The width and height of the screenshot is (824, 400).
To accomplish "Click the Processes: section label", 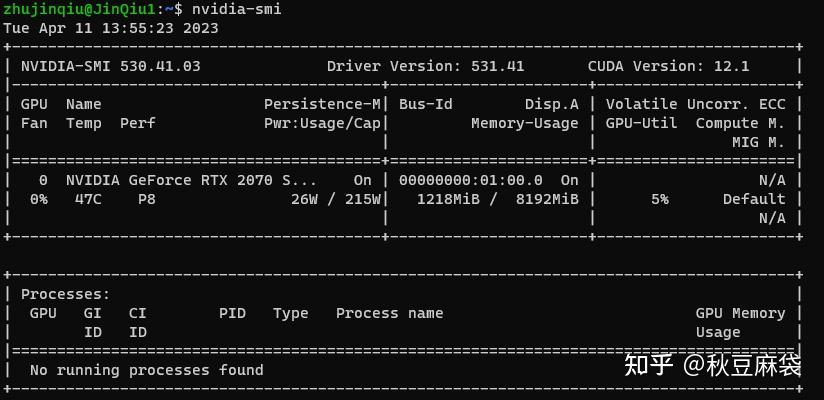I will [x=66, y=294].
